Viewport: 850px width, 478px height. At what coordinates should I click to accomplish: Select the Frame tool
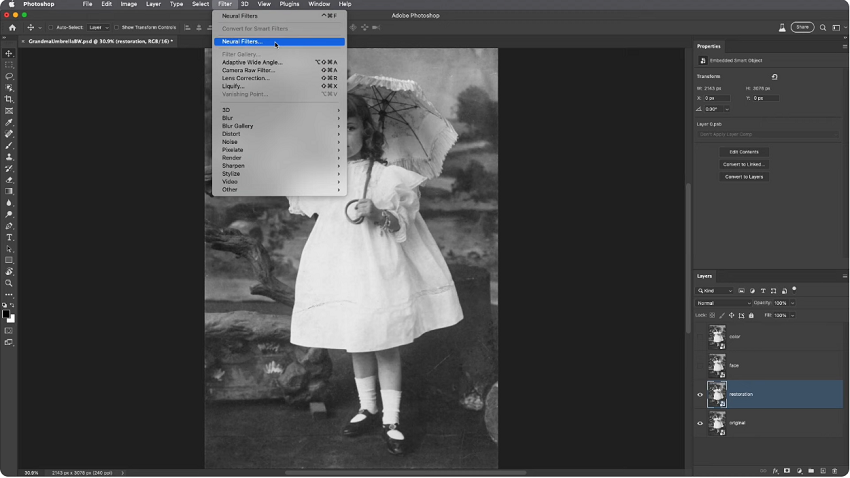9,111
